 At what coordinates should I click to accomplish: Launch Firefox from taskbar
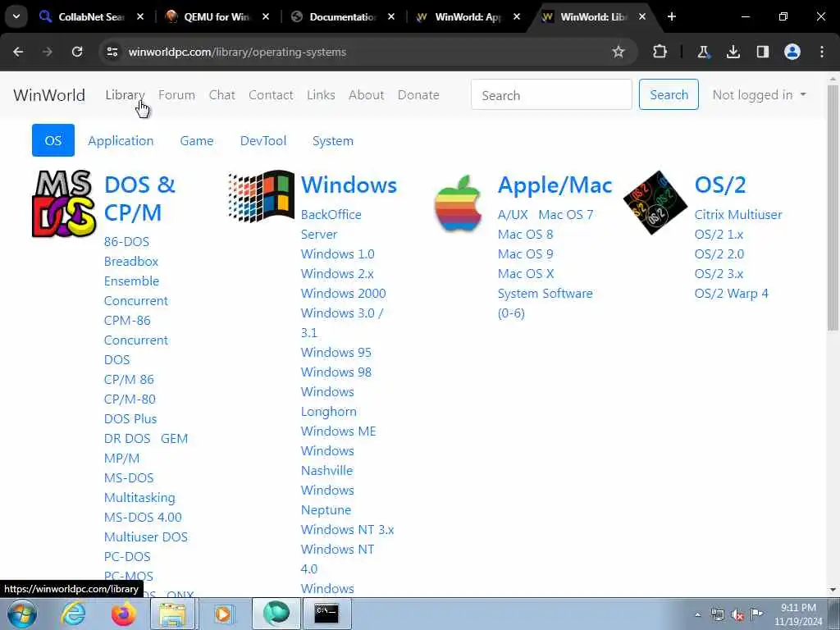[124, 614]
